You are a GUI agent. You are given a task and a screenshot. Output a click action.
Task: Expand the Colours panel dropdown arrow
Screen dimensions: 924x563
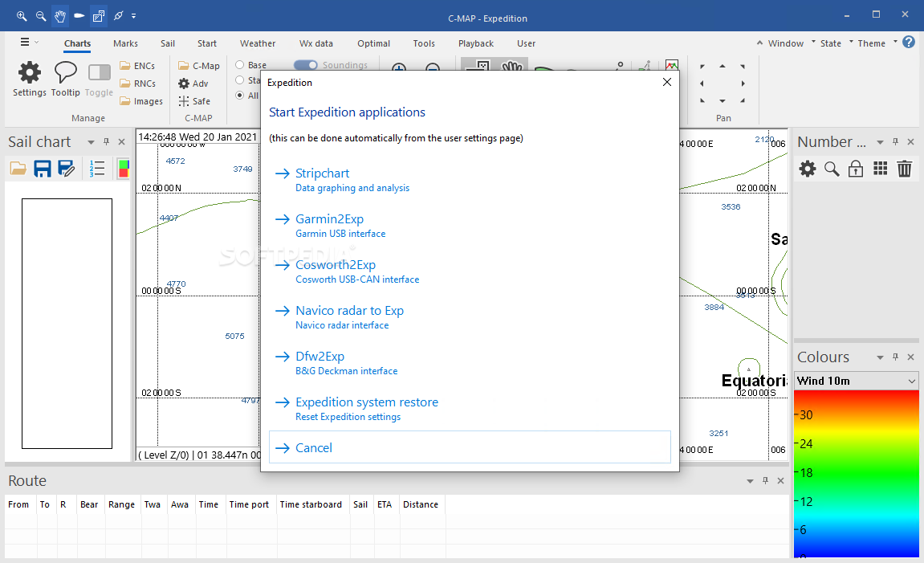click(x=880, y=357)
